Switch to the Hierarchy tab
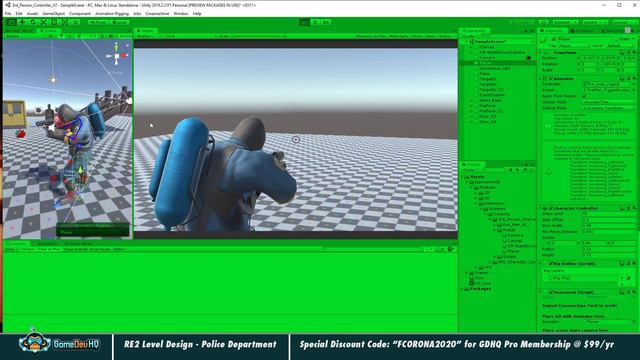This screenshot has width=640, height=360. coord(474,31)
